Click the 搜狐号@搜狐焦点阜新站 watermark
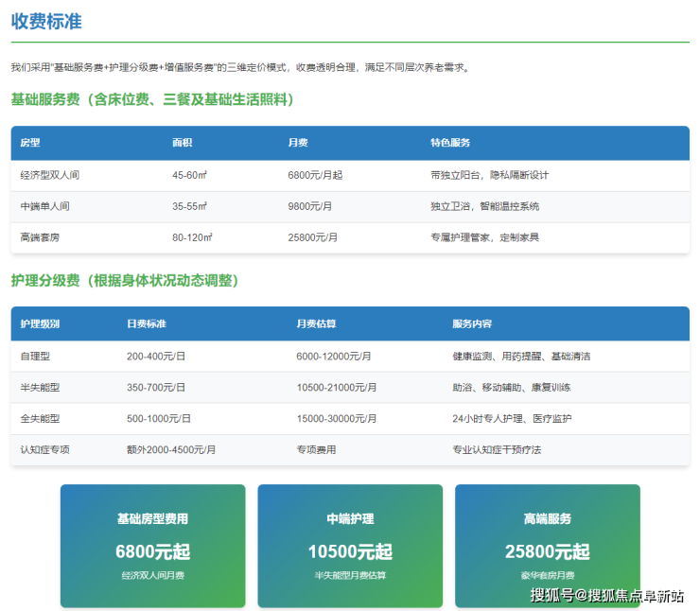Viewport: 700px width, 611px height. [x=606, y=596]
